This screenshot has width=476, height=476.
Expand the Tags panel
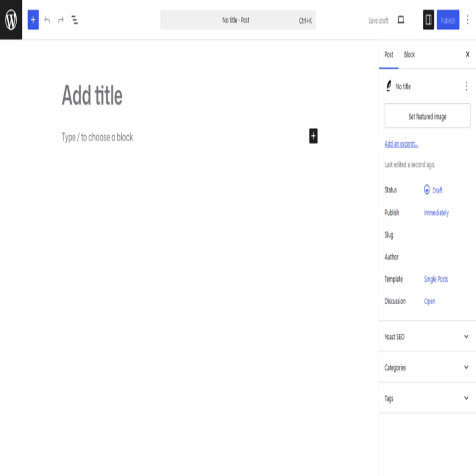[x=427, y=398]
